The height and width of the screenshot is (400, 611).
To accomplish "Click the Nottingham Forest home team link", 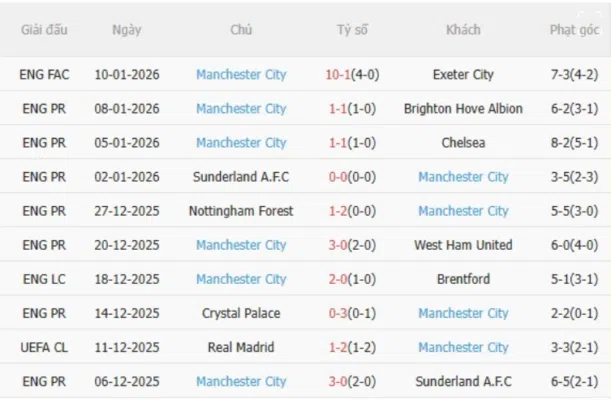I will (x=241, y=211).
